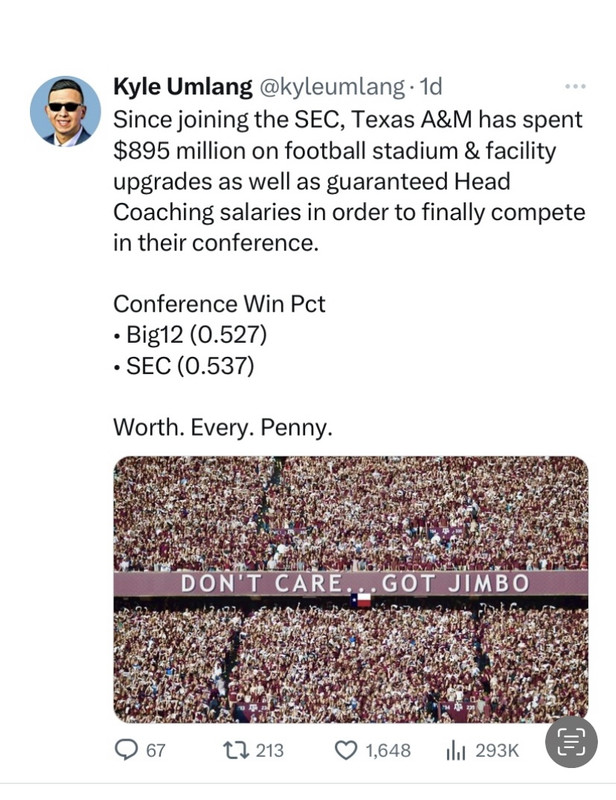
Task: Click the 1,648 likes count
Action: 388,749
